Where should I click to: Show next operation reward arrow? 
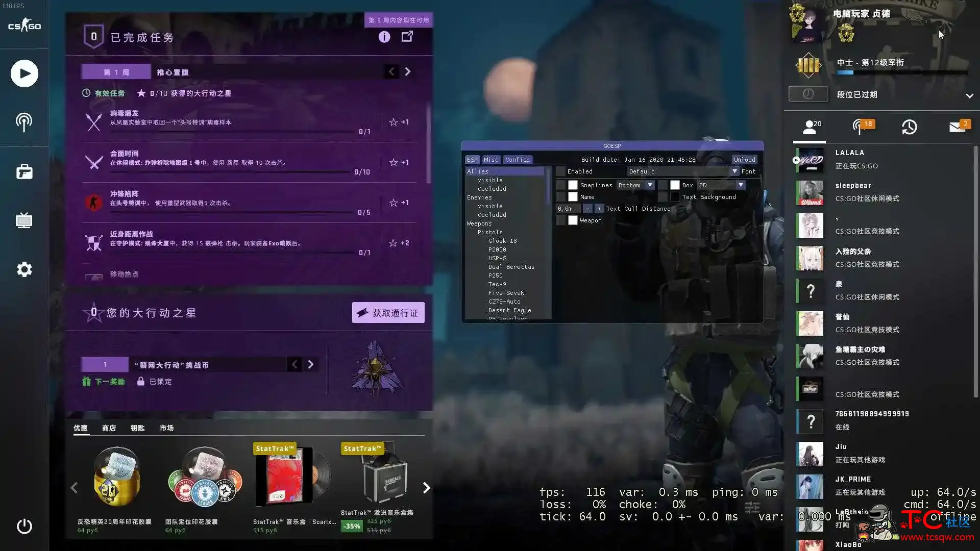click(x=310, y=364)
